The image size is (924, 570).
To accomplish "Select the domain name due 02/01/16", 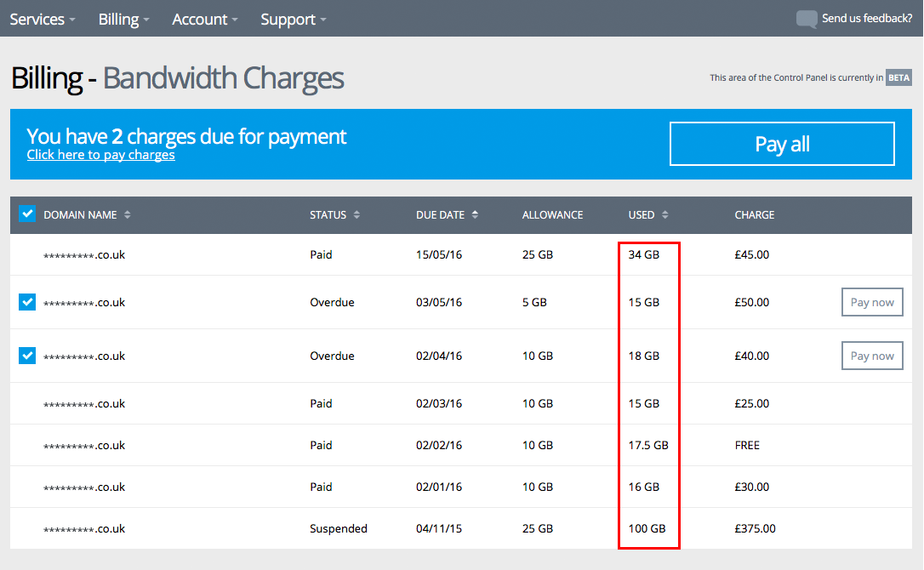I will pos(84,487).
